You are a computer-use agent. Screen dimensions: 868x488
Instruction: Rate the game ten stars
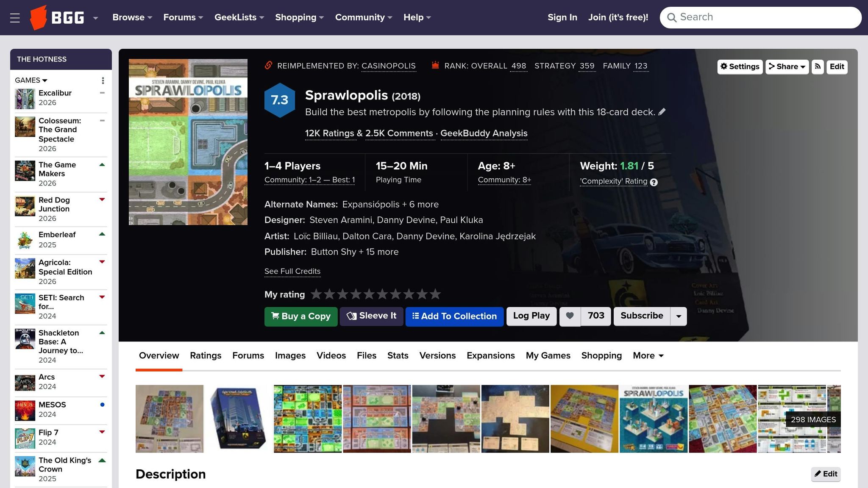435,294
